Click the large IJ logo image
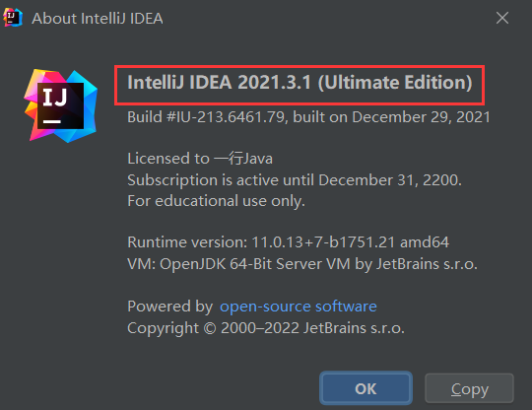The image size is (532, 410). coord(61,105)
